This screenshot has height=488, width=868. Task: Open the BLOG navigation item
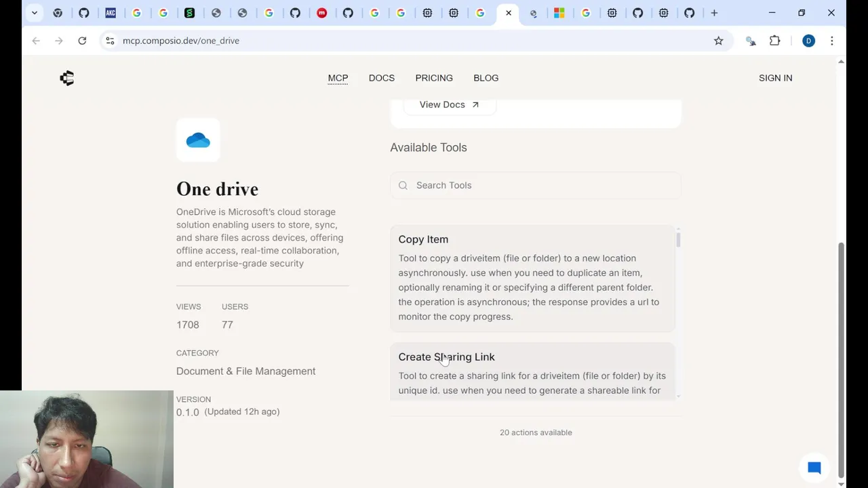pyautogui.click(x=486, y=78)
